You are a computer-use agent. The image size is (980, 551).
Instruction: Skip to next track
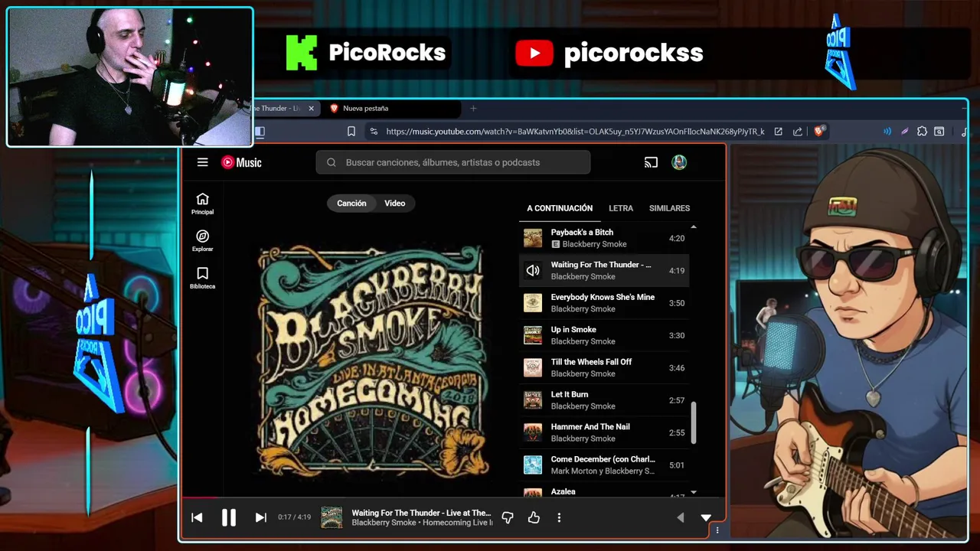[260, 518]
